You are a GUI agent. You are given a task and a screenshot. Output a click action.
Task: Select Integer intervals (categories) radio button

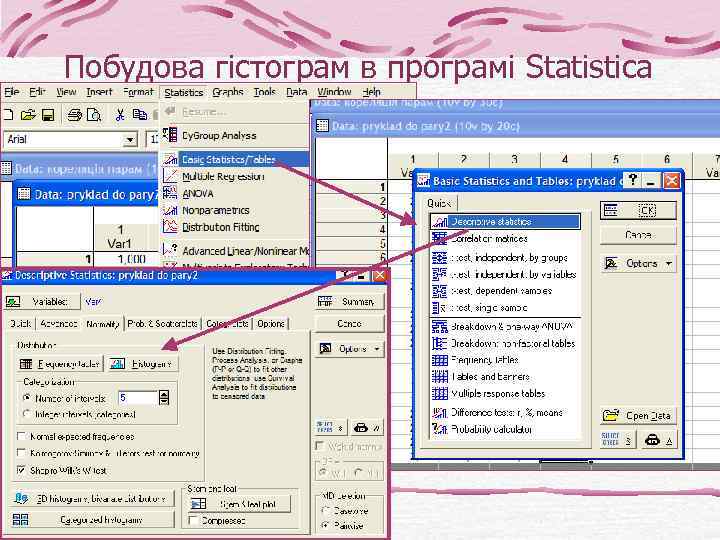tap(27, 414)
